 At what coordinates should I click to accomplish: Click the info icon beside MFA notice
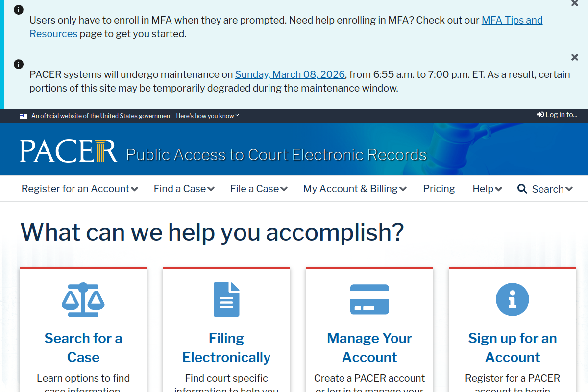click(19, 10)
